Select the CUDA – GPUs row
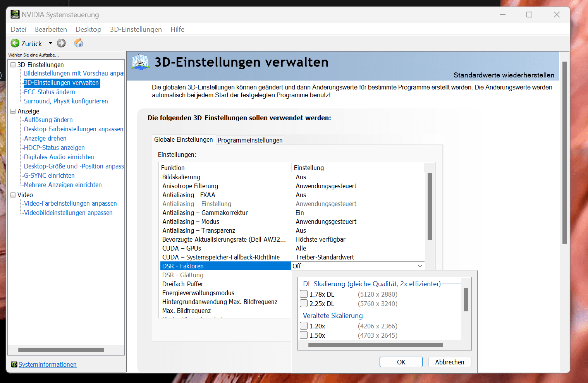Image resolution: width=588 pixels, height=383 pixels. pos(292,248)
